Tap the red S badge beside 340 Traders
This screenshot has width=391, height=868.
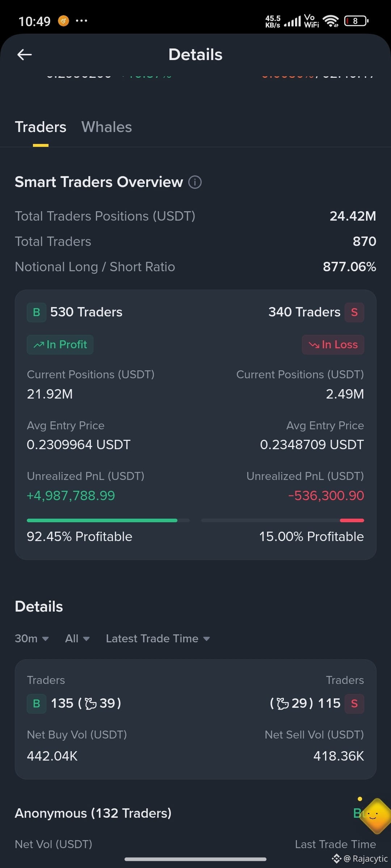pyautogui.click(x=354, y=312)
